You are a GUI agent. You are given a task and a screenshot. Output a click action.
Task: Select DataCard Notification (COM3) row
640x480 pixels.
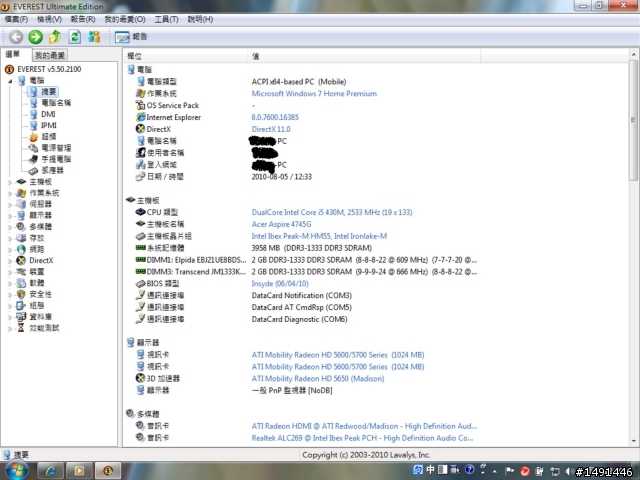point(244,295)
